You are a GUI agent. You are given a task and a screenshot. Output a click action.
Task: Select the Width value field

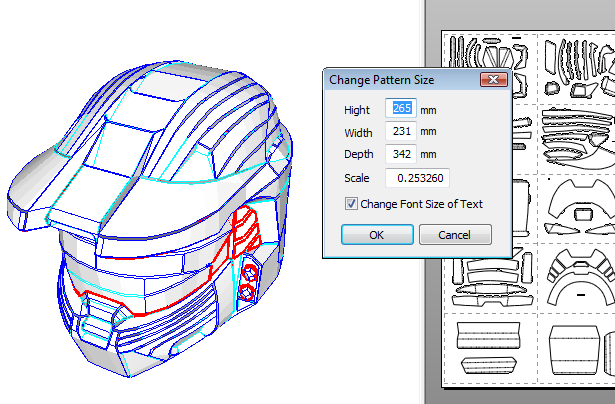pyautogui.click(x=401, y=131)
